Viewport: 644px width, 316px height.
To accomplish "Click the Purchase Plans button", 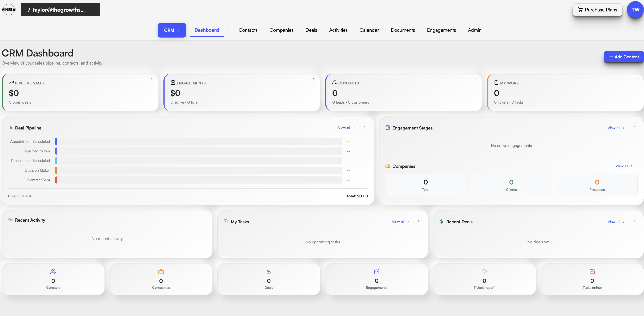I will [597, 10].
